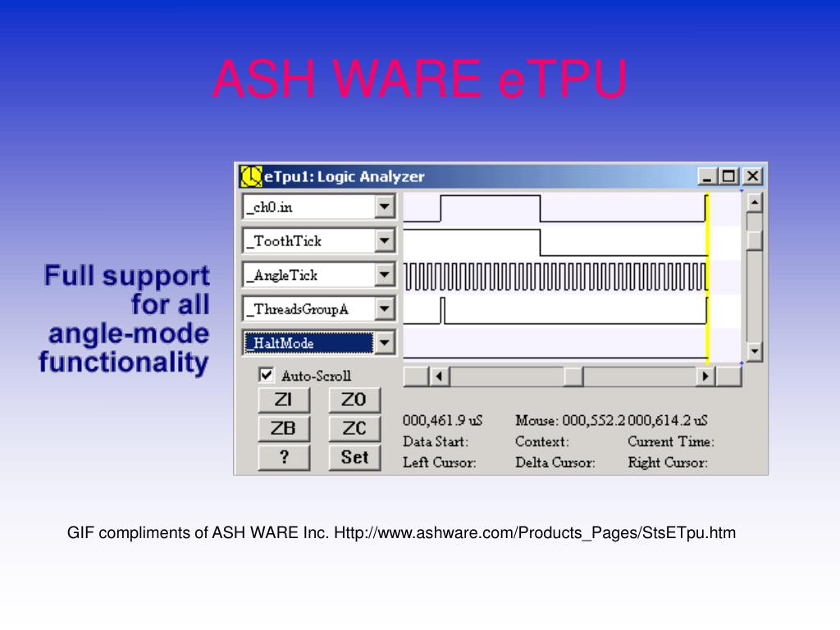Click the horizontal scrollbar thumb
Image resolution: width=840 pixels, height=630 pixels.
click(573, 376)
